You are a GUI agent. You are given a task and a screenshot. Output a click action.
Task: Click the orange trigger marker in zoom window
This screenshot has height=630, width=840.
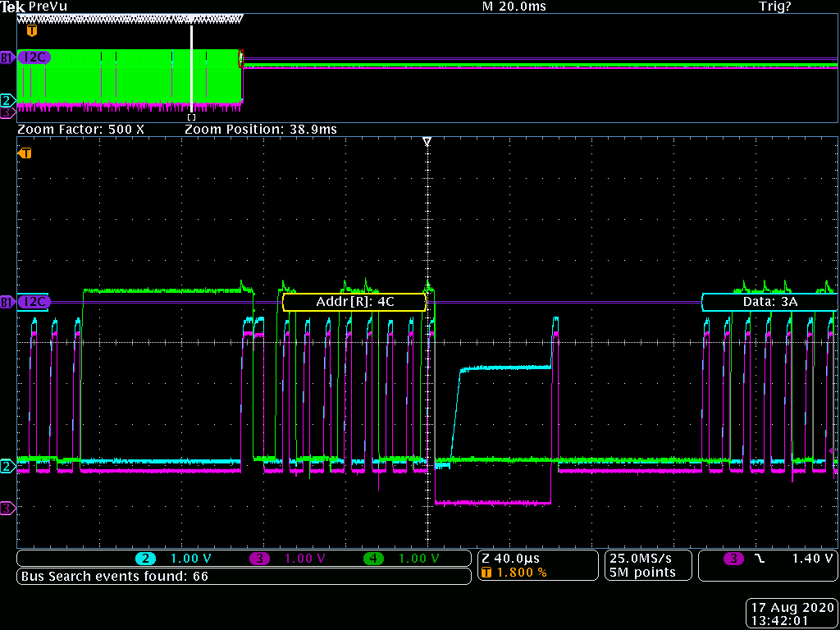25,153
